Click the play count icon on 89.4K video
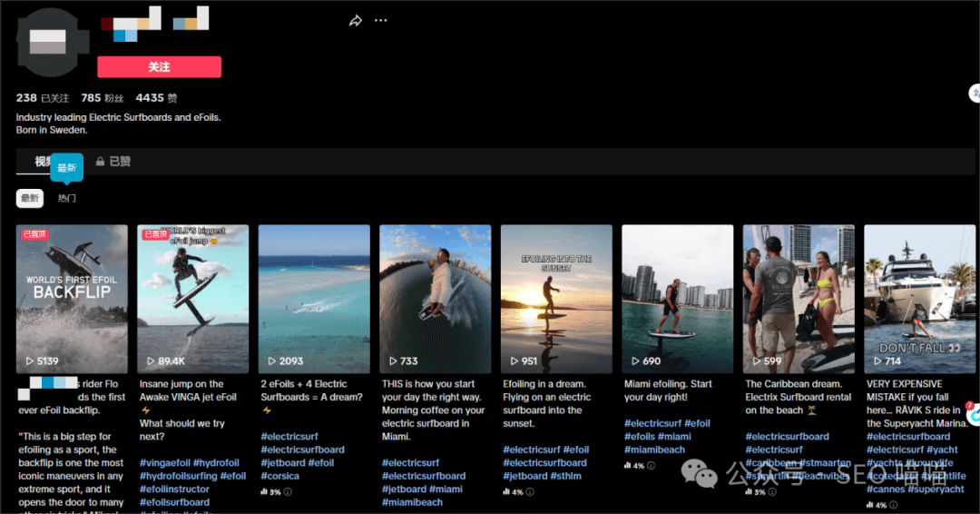This screenshot has height=514, width=980. tap(151, 361)
